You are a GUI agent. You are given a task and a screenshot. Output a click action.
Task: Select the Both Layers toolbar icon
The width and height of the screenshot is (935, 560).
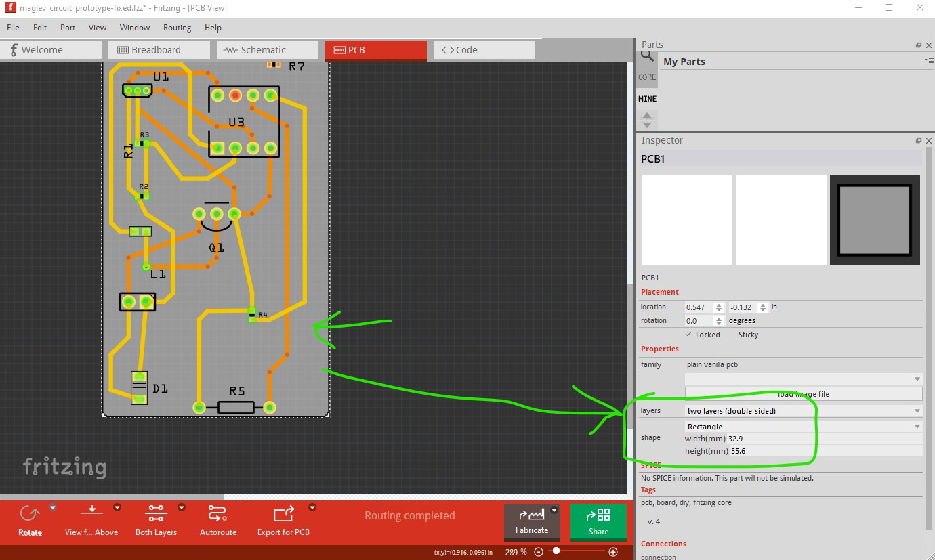pos(156,513)
